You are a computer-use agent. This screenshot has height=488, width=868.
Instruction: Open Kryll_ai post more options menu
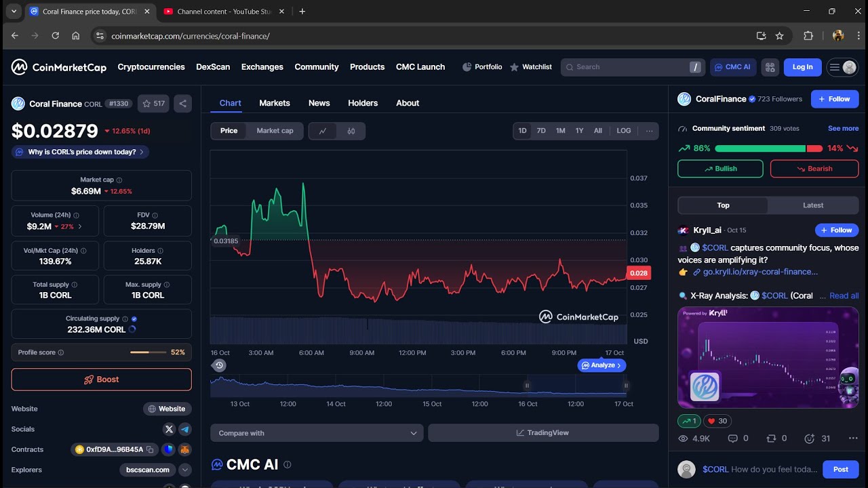853,439
